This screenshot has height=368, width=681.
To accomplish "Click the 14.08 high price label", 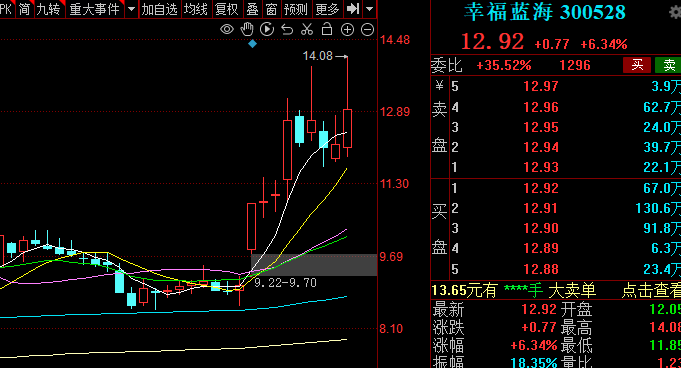I will pos(317,56).
